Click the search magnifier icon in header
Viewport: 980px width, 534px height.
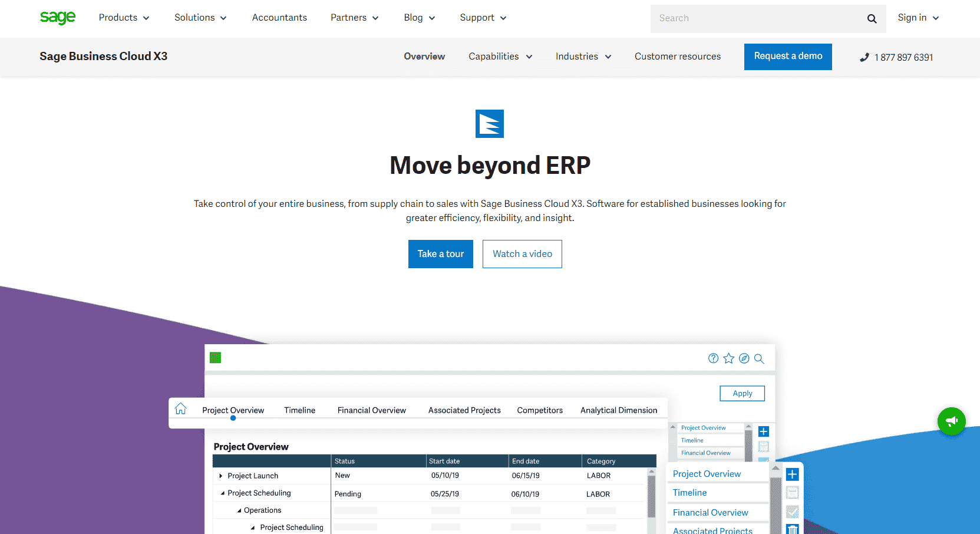tap(872, 19)
